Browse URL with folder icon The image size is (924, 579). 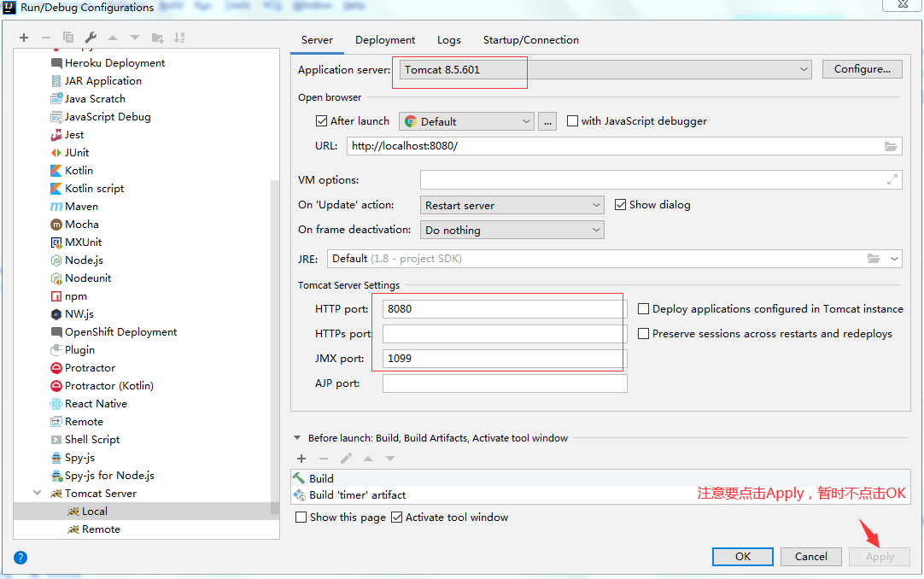pyautogui.click(x=891, y=146)
